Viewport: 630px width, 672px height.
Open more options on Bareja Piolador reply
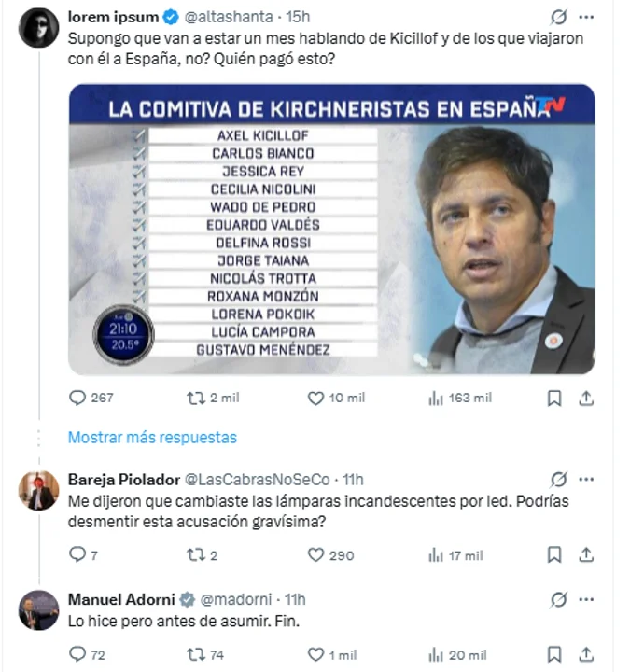pos(586,480)
